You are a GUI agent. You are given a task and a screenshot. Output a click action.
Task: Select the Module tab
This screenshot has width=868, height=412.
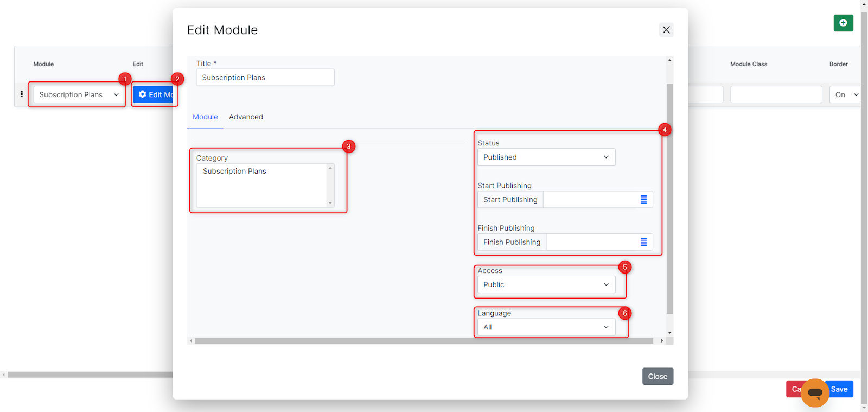[x=205, y=117]
